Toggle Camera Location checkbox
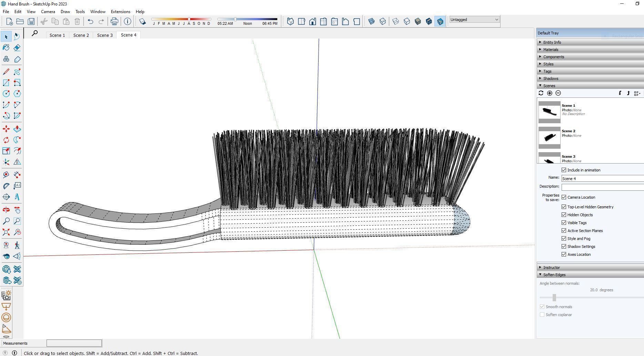 pyautogui.click(x=564, y=197)
